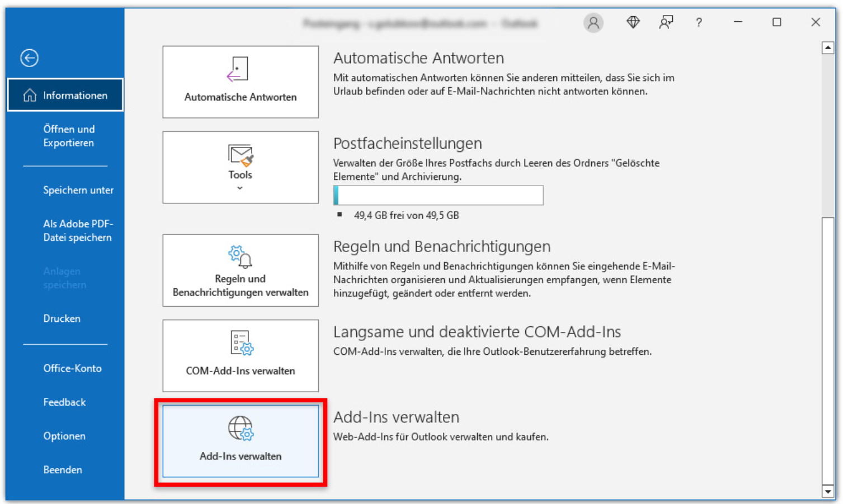
Task: Select Informationen in the sidebar
Action: 65,96
